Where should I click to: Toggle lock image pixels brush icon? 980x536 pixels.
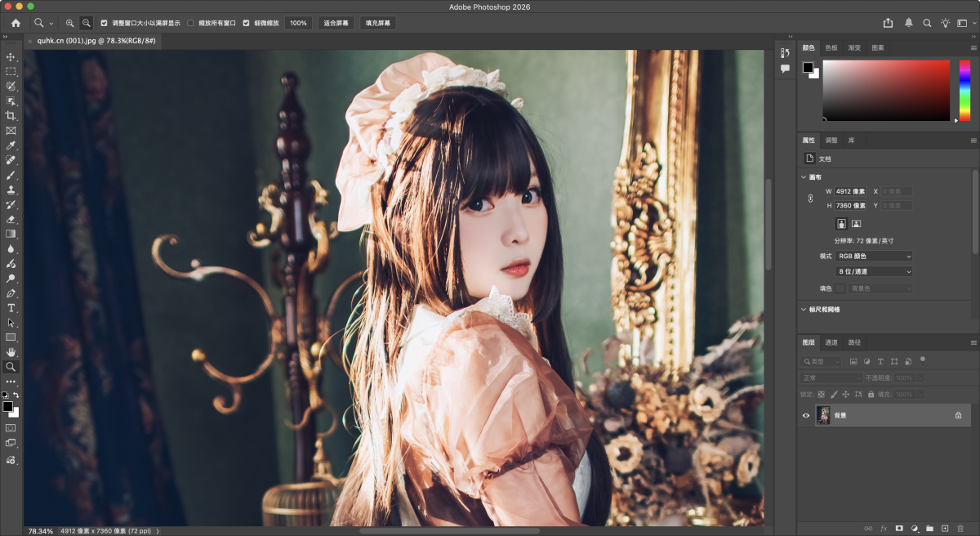pos(834,394)
